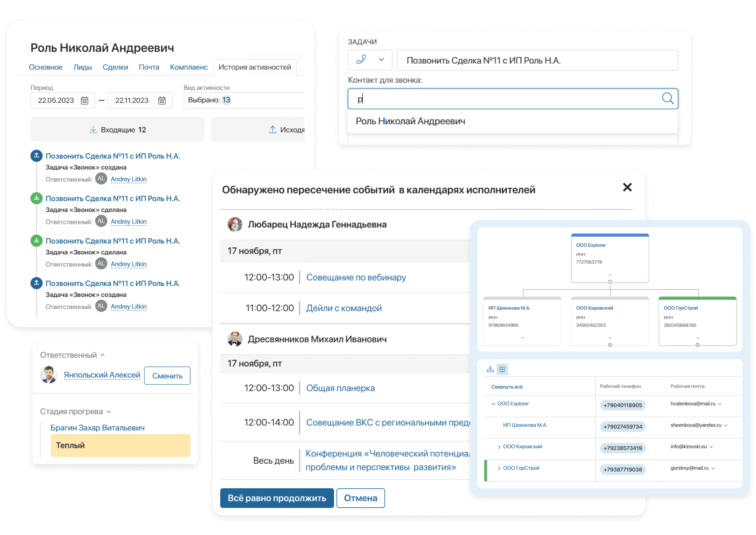Switch to org chart tree view icon
Screen dimensions: 756x535
(490, 369)
